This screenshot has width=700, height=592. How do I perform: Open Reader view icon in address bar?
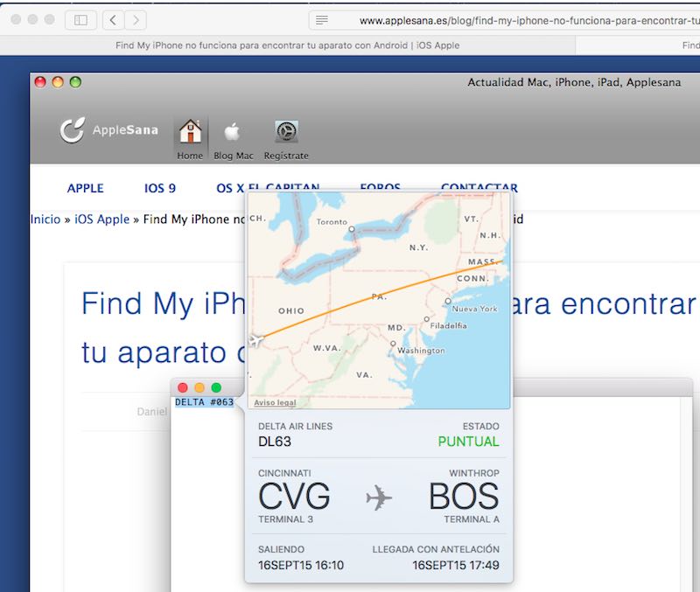coord(321,20)
